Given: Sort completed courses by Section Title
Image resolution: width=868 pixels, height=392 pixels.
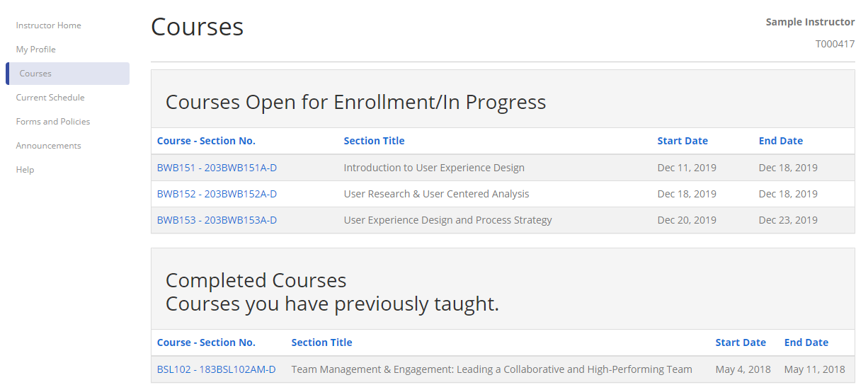Looking at the screenshot, I should click(x=321, y=342).
